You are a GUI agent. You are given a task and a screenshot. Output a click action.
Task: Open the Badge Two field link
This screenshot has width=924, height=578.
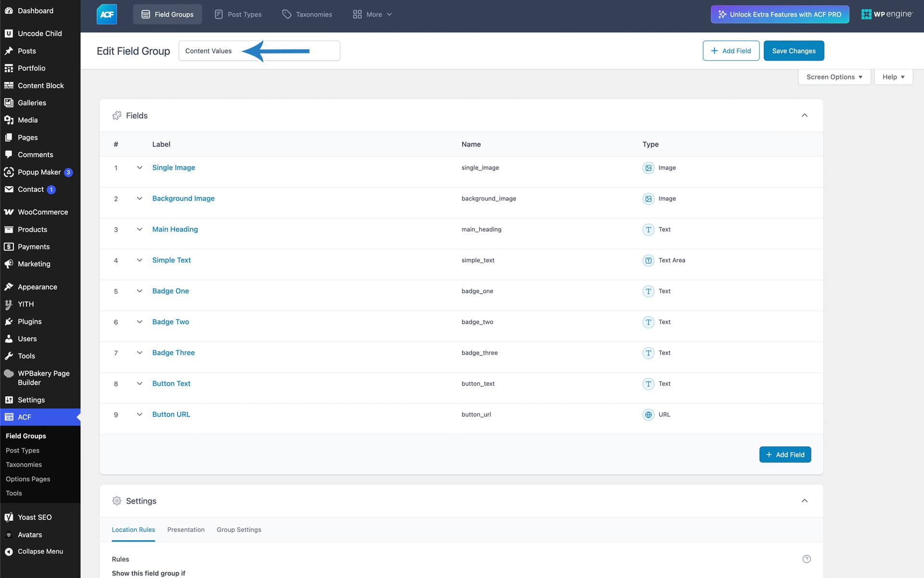[x=170, y=322]
